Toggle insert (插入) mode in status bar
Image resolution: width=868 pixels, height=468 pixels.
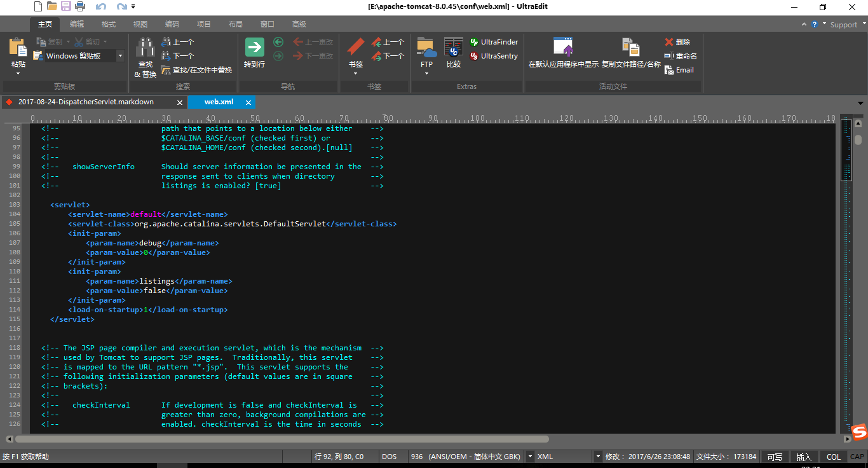click(x=804, y=457)
